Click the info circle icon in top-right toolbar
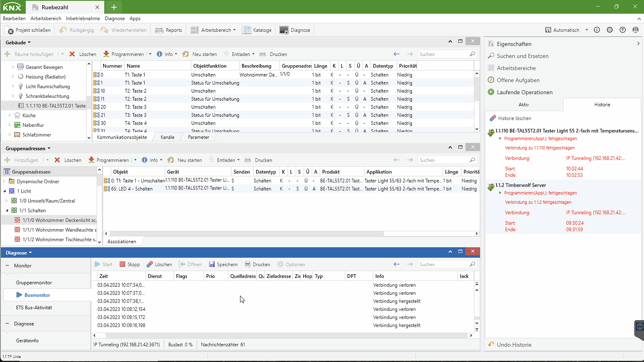 pos(597,30)
